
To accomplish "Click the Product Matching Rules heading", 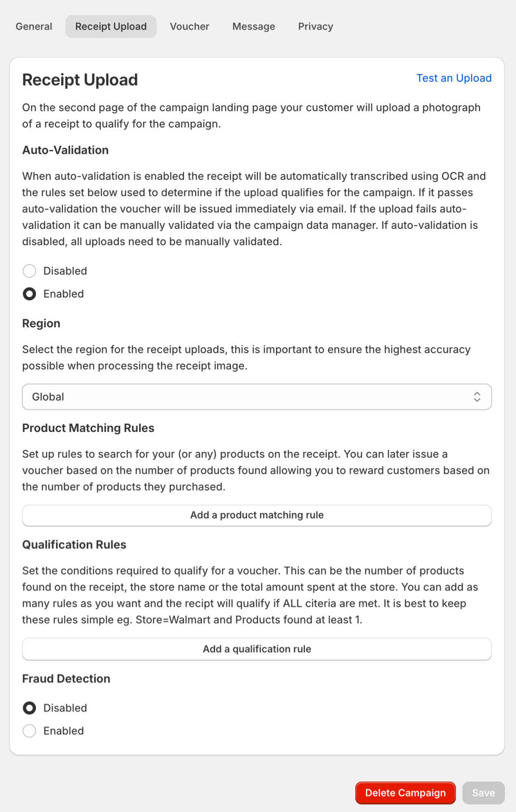I will pos(88,428).
